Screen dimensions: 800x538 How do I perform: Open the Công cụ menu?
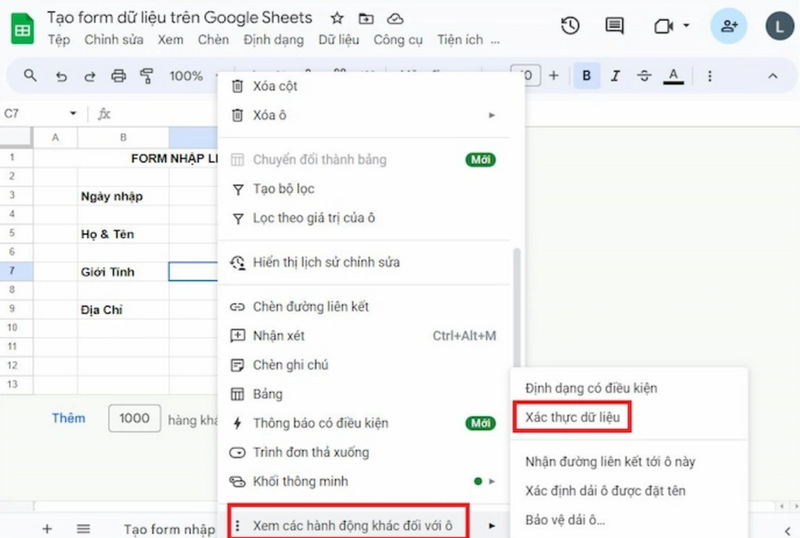pyautogui.click(x=398, y=40)
